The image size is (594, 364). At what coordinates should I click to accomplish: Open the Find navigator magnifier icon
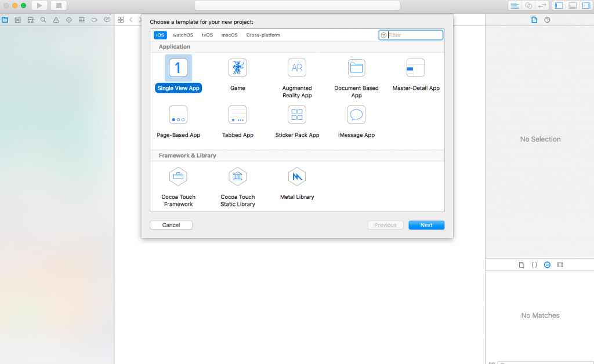click(x=43, y=20)
